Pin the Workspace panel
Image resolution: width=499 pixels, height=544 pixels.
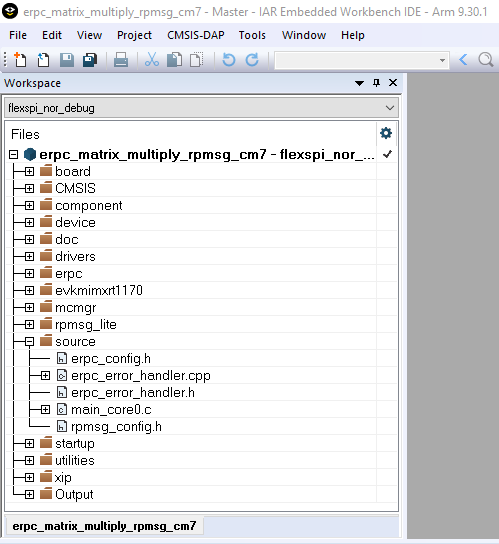tap(376, 83)
